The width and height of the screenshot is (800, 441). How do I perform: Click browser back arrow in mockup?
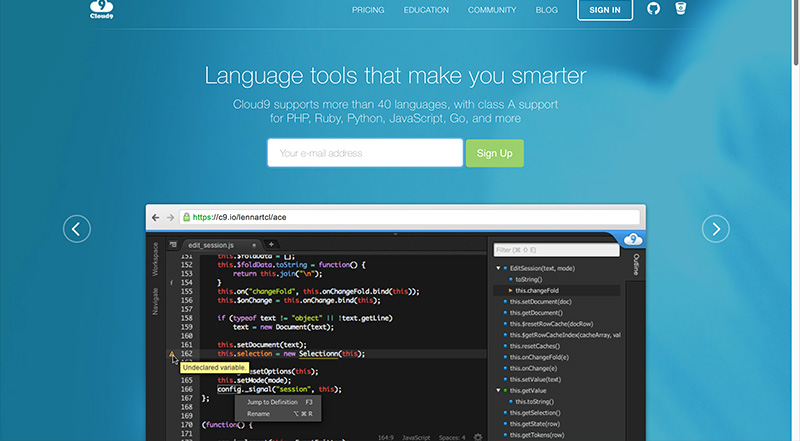click(156, 217)
